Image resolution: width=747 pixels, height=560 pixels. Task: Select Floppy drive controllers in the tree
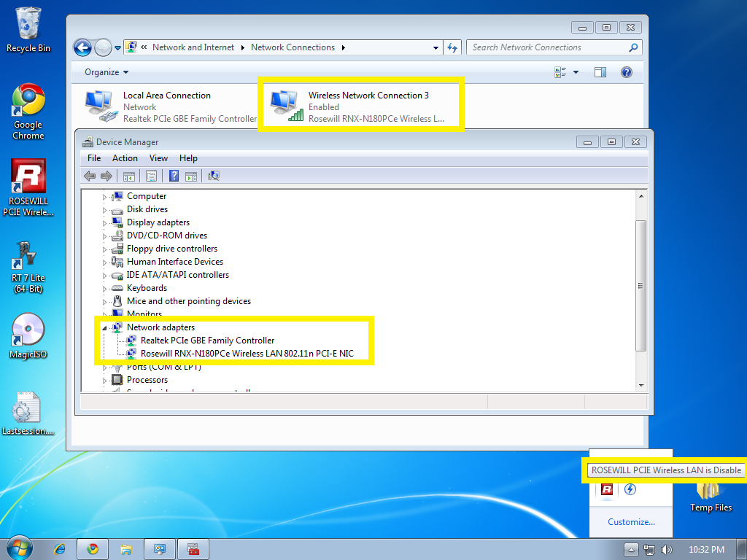point(172,249)
